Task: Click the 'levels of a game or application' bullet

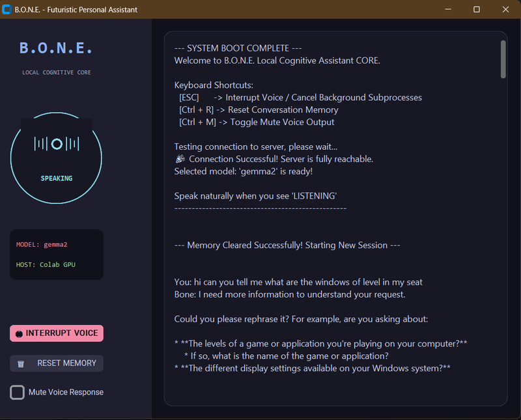Action: 320,344
